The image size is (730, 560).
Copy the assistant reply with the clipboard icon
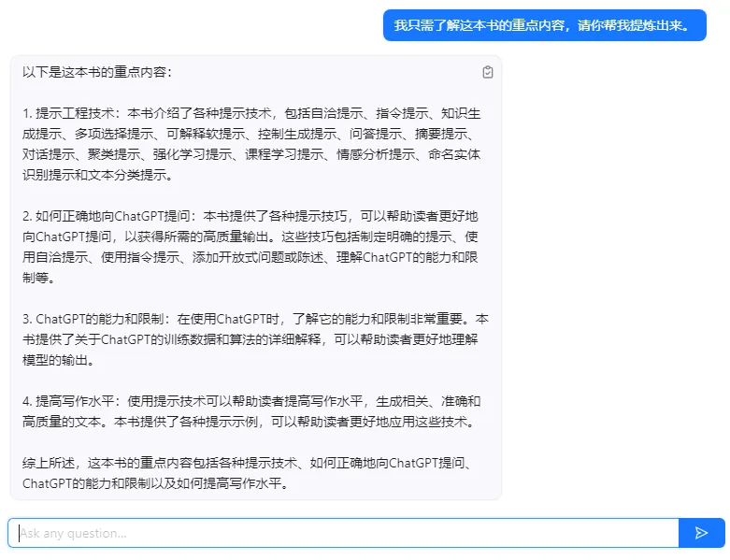487,72
